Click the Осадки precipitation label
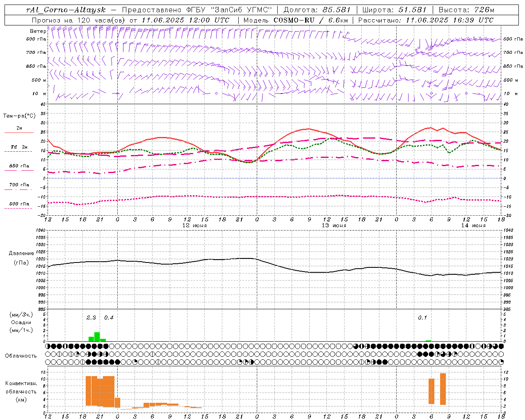The height and width of the screenshot is (420, 525). click(x=21, y=322)
